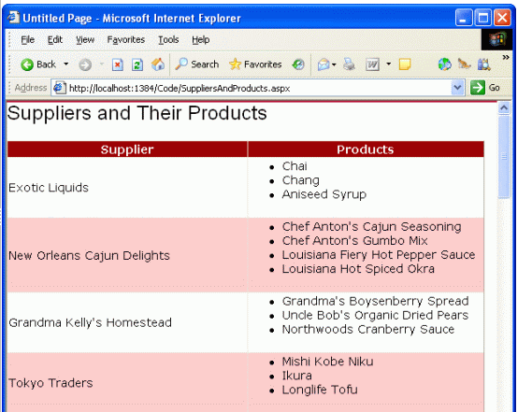Open the View menu
532x412 pixels.
point(85,39)
